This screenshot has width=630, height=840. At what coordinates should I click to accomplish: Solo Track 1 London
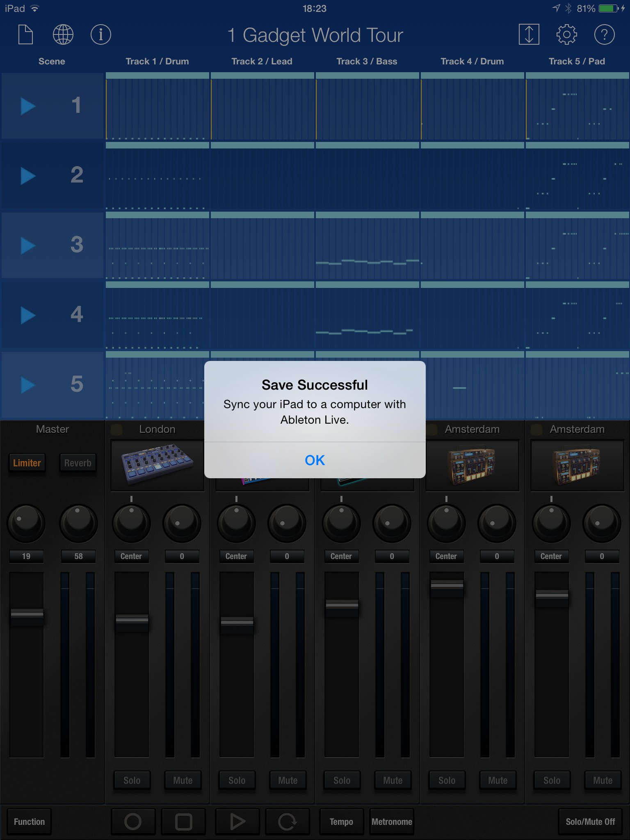coord(132,781)
